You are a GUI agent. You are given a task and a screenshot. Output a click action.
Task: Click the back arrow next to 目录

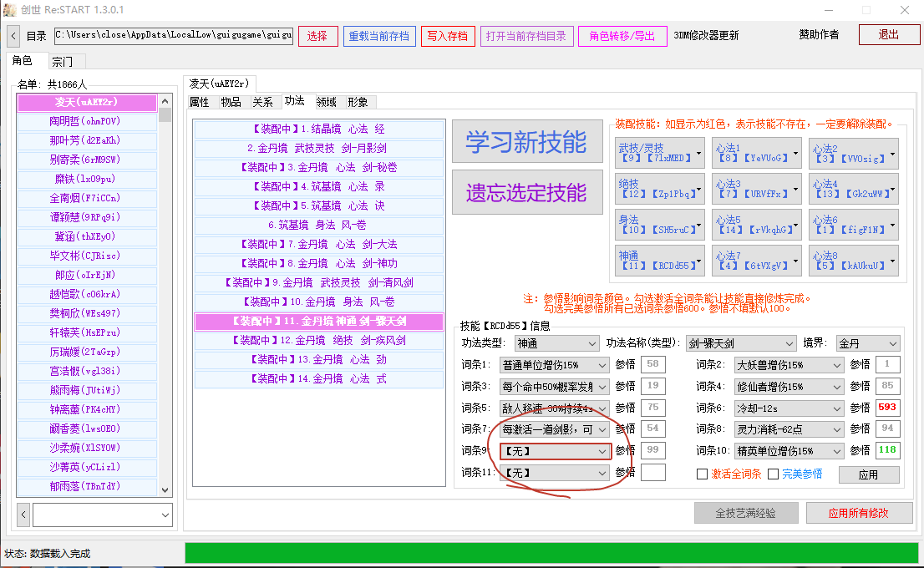pos(13,36)
